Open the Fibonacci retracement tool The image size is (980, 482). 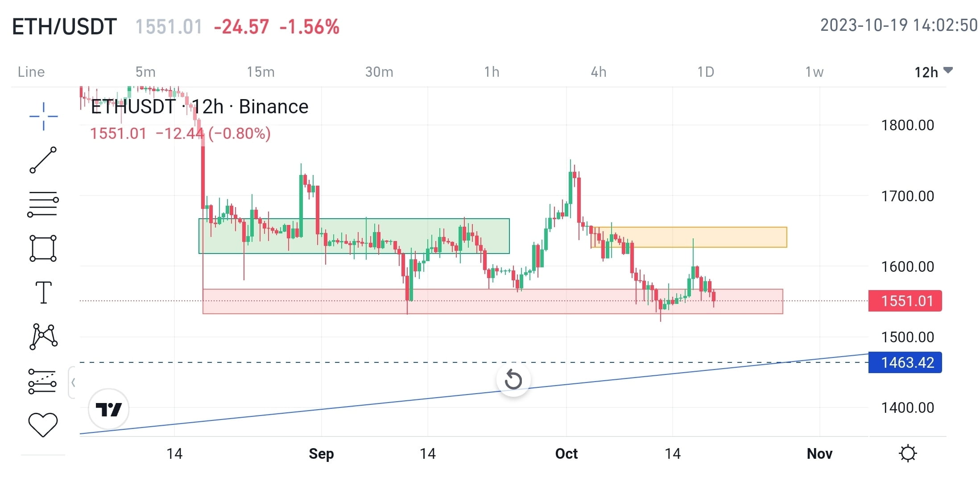pos(43,204)
